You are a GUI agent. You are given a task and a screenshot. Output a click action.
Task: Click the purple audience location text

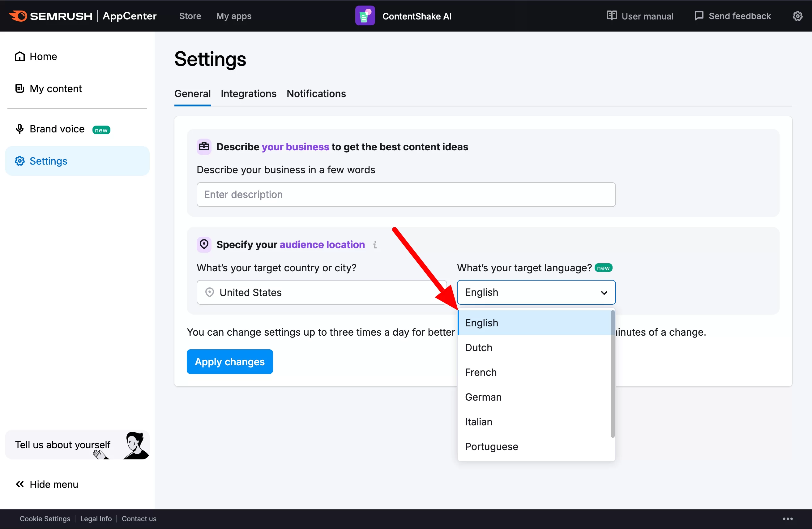tap(322, 244)
